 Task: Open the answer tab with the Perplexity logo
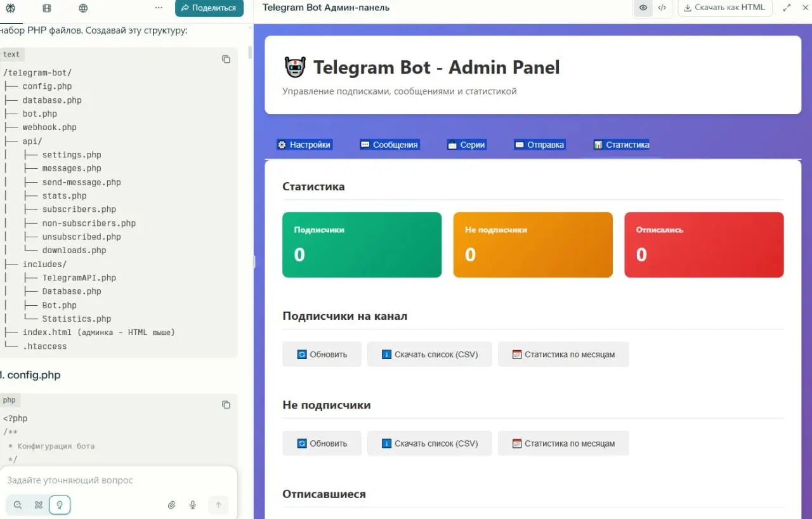(10, 8)
